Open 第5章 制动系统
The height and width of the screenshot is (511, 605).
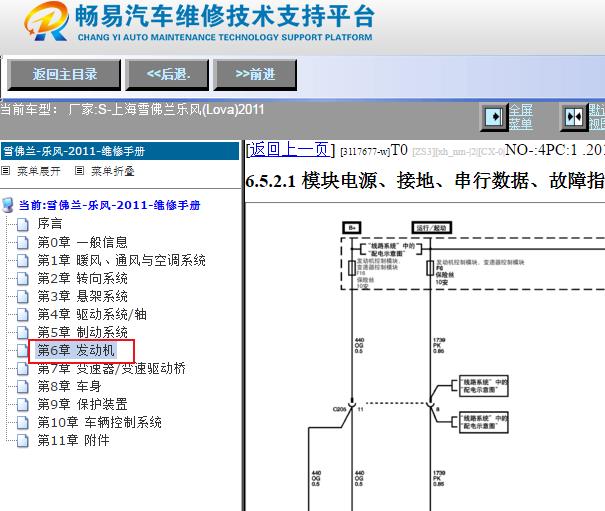83,332
